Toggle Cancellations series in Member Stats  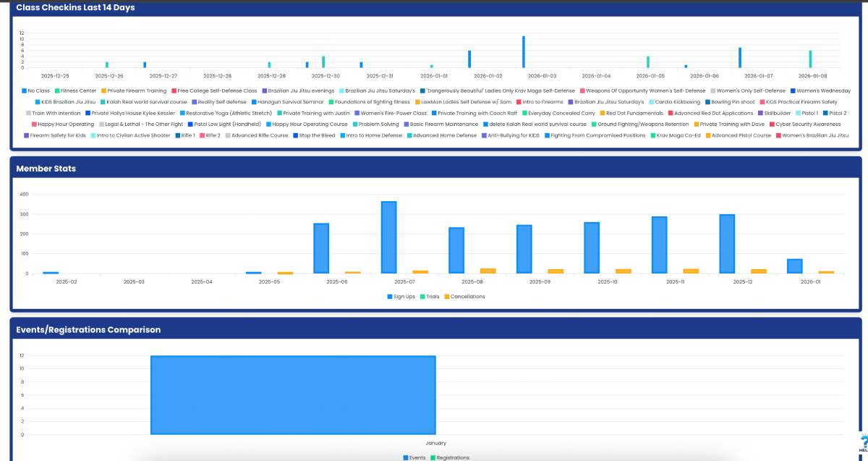[464, 296]
